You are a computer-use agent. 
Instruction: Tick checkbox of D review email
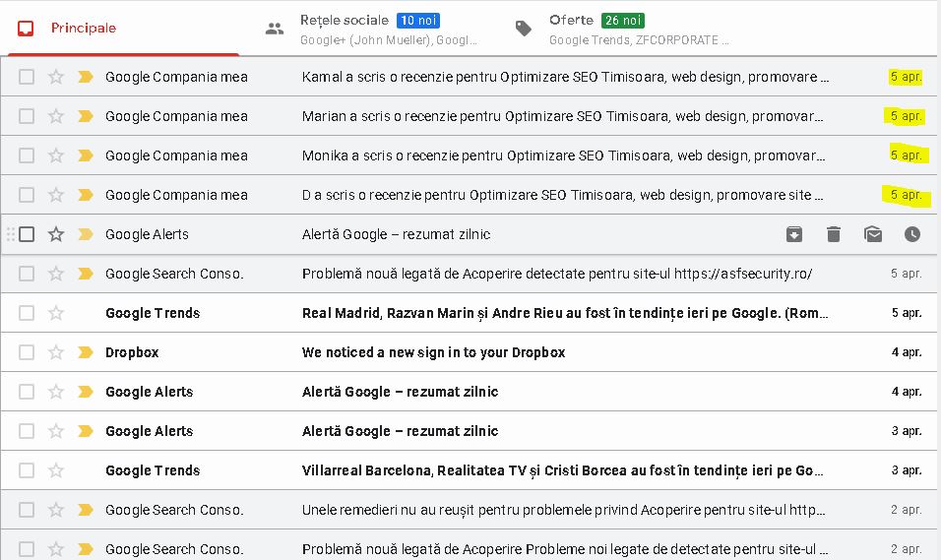coord(27,195)
